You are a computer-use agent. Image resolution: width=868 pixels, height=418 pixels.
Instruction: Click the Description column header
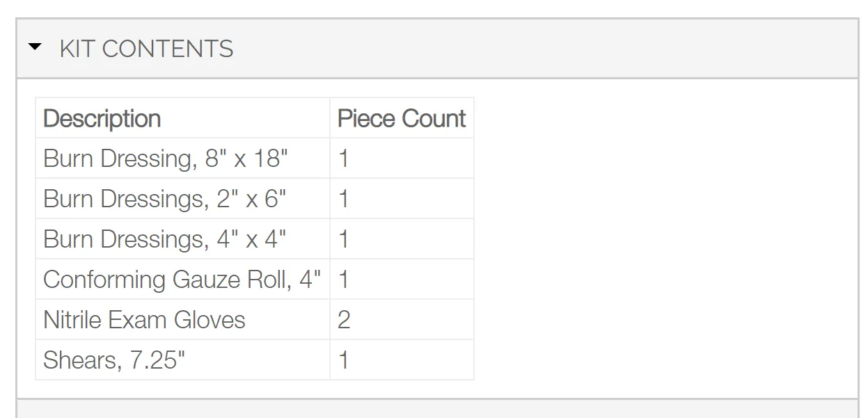coord(183,118)
